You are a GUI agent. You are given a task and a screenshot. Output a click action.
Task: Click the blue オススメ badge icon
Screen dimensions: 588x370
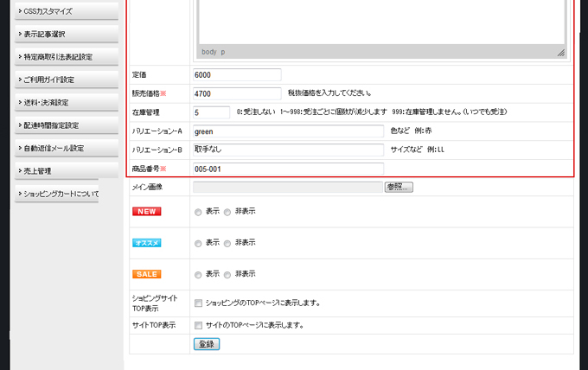click(x=146, y=242)
